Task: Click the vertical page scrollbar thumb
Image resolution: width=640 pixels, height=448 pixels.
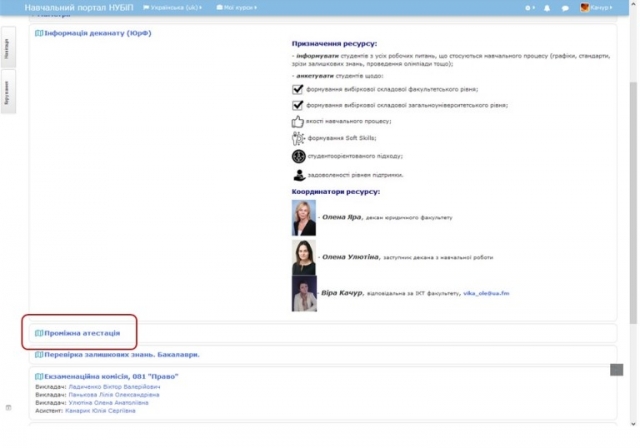Action: point(633,202)
